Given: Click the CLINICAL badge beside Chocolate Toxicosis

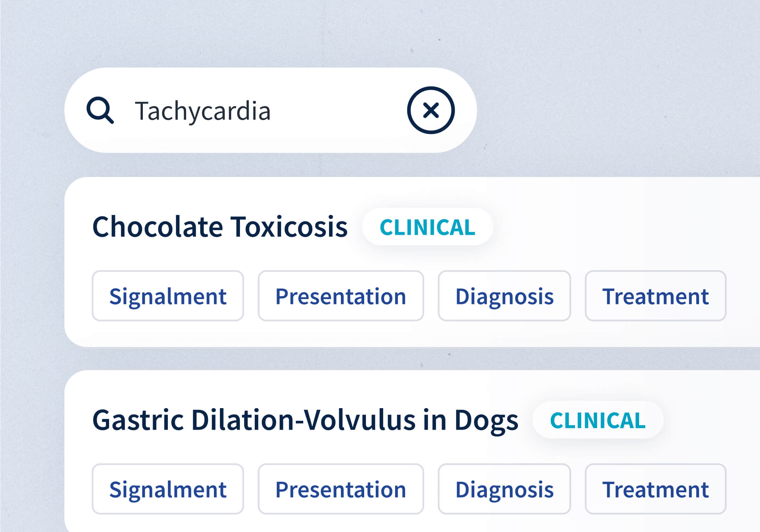Looking at the screenshot, I should 427,227.
